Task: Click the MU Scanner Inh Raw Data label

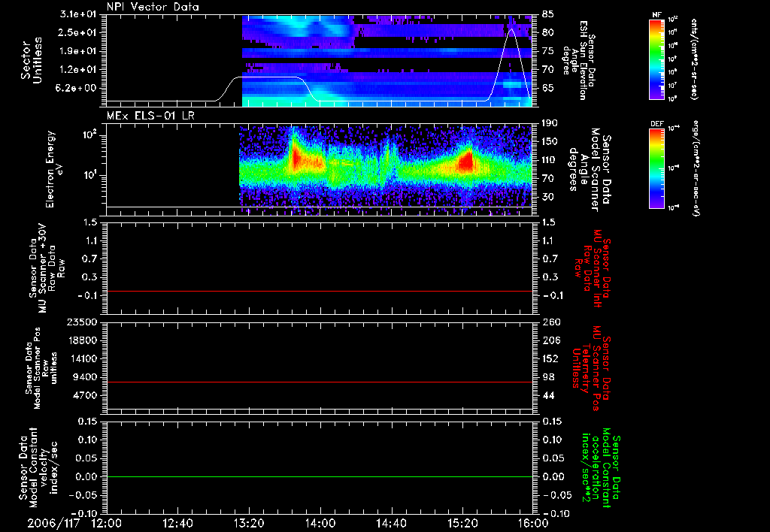Action: pos(592,268)
